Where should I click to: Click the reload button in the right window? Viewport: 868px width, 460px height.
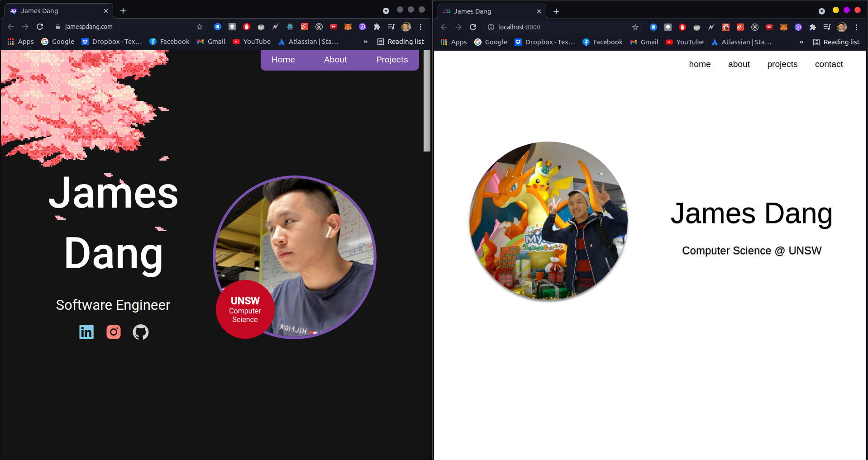(473, 27)
